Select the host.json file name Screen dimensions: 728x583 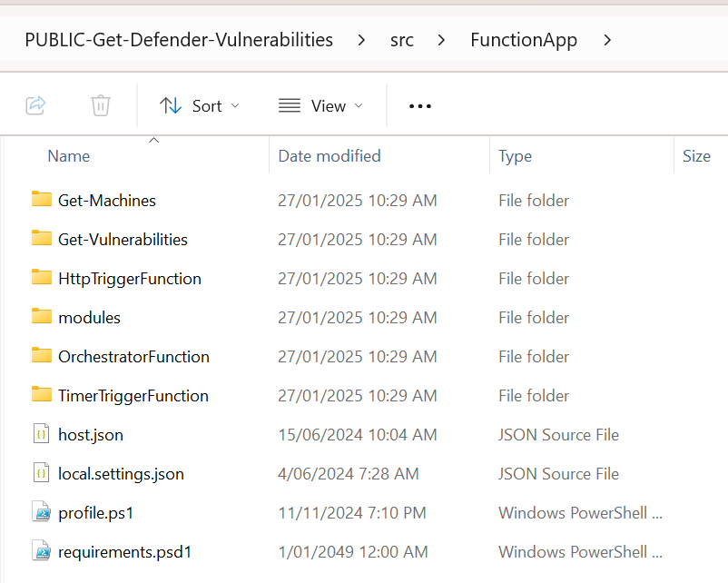pos(91,435)
